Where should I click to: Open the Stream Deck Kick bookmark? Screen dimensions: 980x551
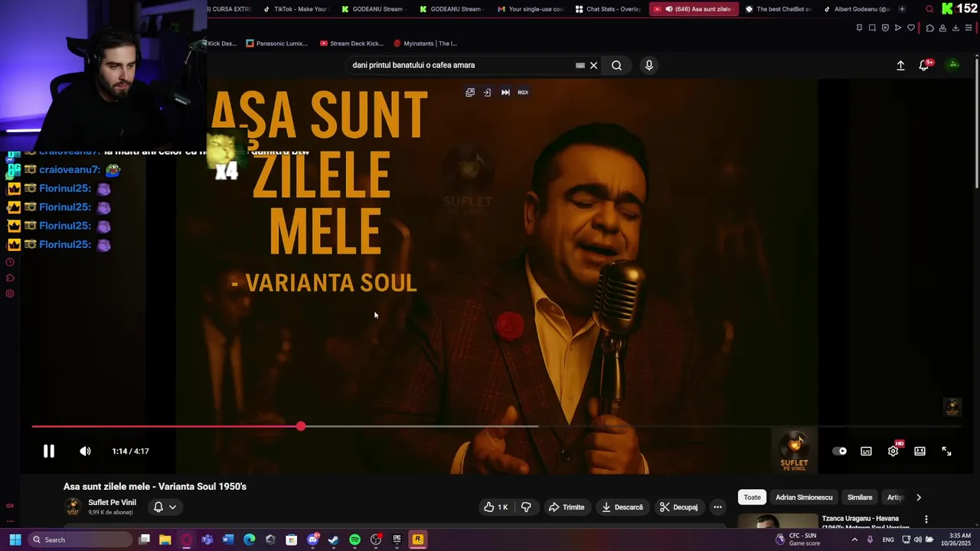point(351,44)
